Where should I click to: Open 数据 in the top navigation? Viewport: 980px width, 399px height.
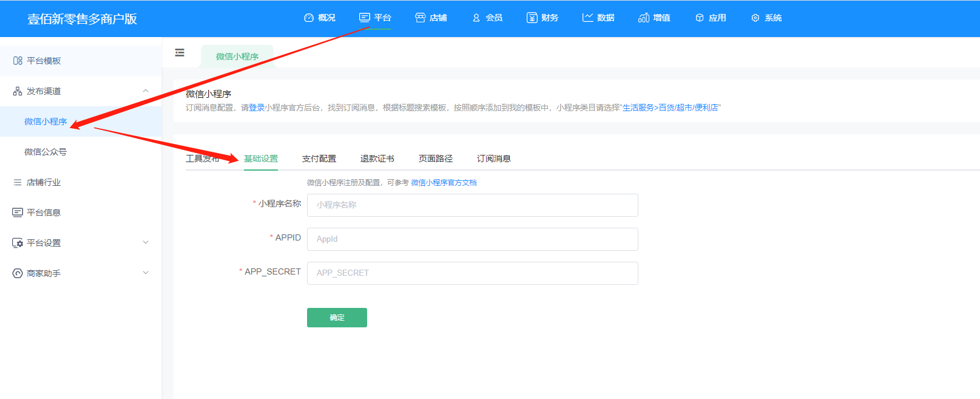pos(606,18)
